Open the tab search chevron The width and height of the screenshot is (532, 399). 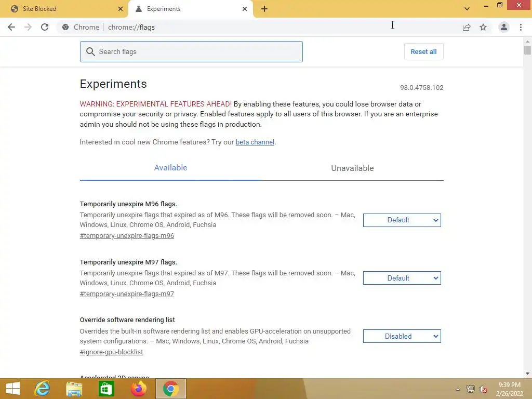467,9
